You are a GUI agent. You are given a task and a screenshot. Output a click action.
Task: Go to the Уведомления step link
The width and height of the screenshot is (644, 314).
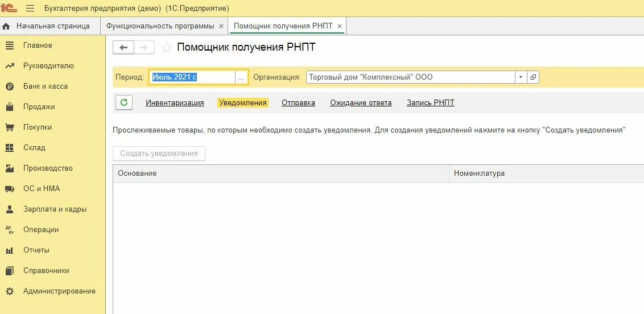(243, 102)
